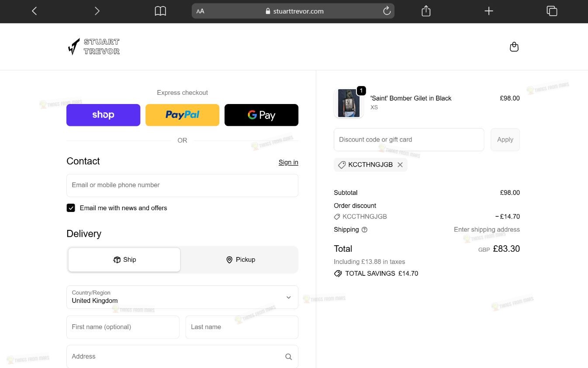Click the Last name field
The height and width of the screenshot is (368, 588).
point(242,327)
